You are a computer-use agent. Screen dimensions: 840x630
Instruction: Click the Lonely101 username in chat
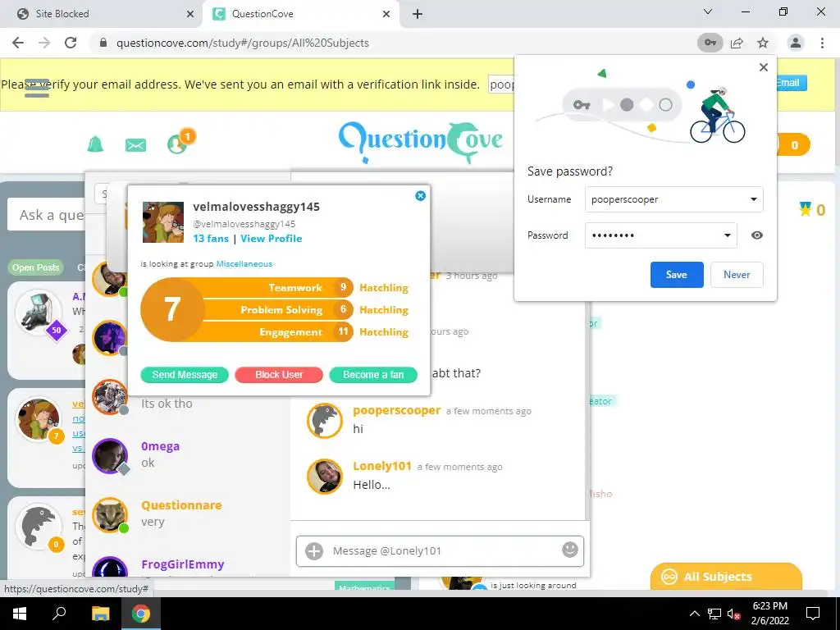tap(382, 466)
